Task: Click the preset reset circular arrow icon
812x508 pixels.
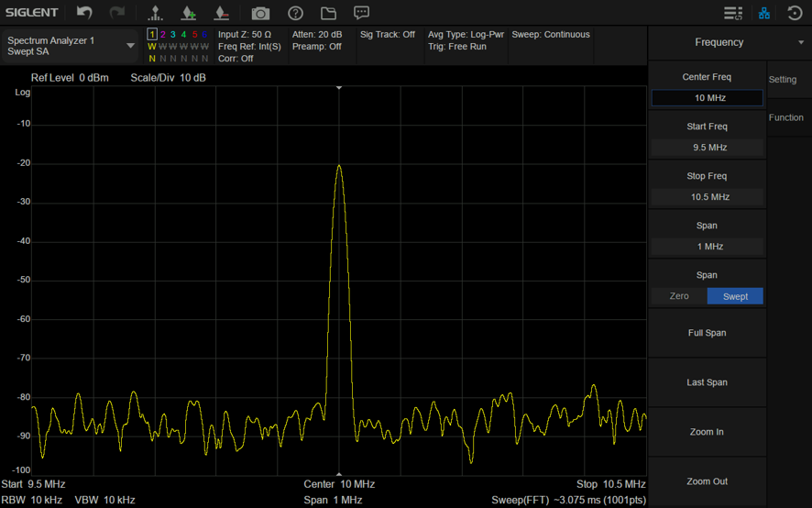Action: tap(795, 13)
